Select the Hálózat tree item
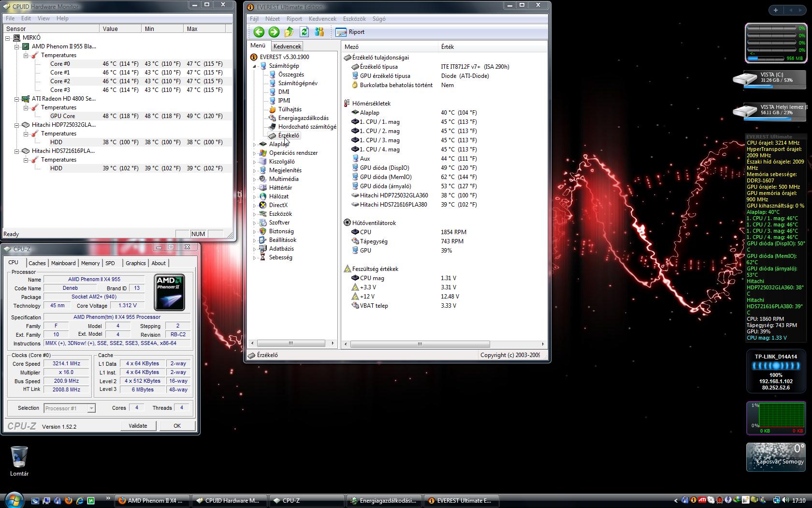This screenshot has width=812, height=508. 279,196
